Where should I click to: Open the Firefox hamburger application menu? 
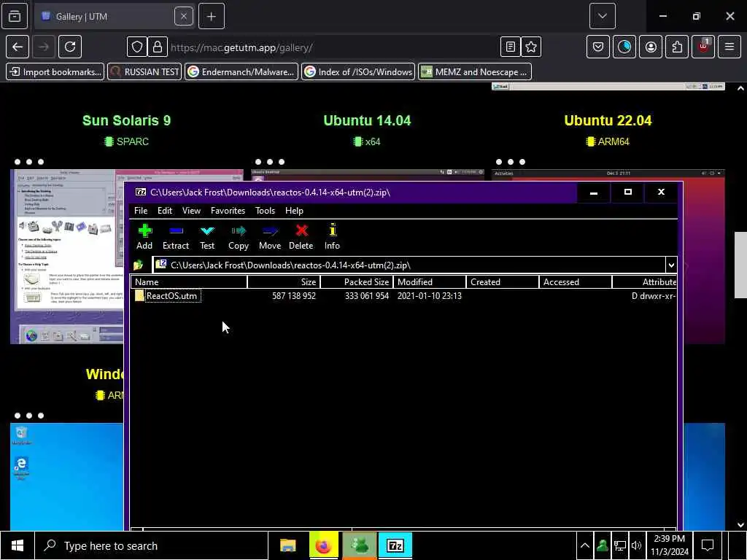click(729, 47)
